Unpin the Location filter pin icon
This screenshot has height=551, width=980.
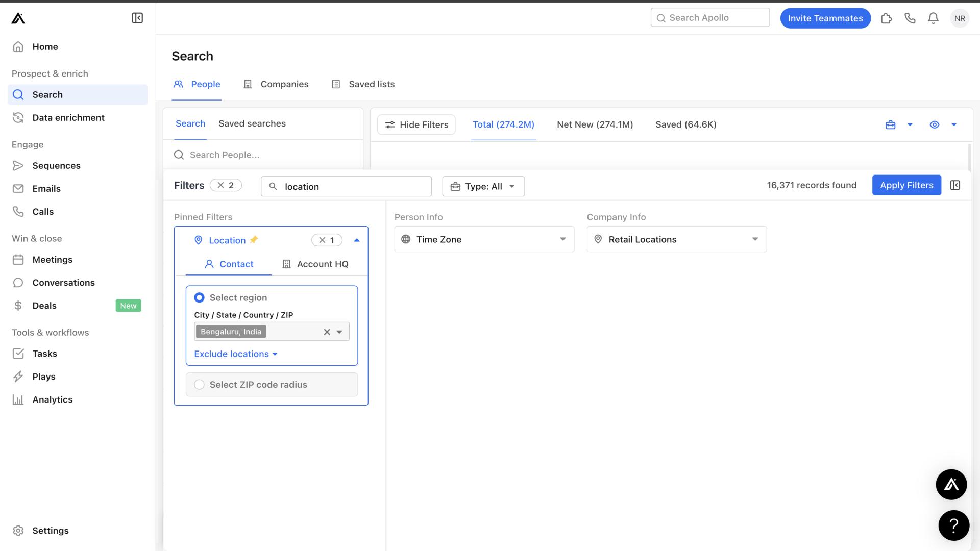point(254,240)
